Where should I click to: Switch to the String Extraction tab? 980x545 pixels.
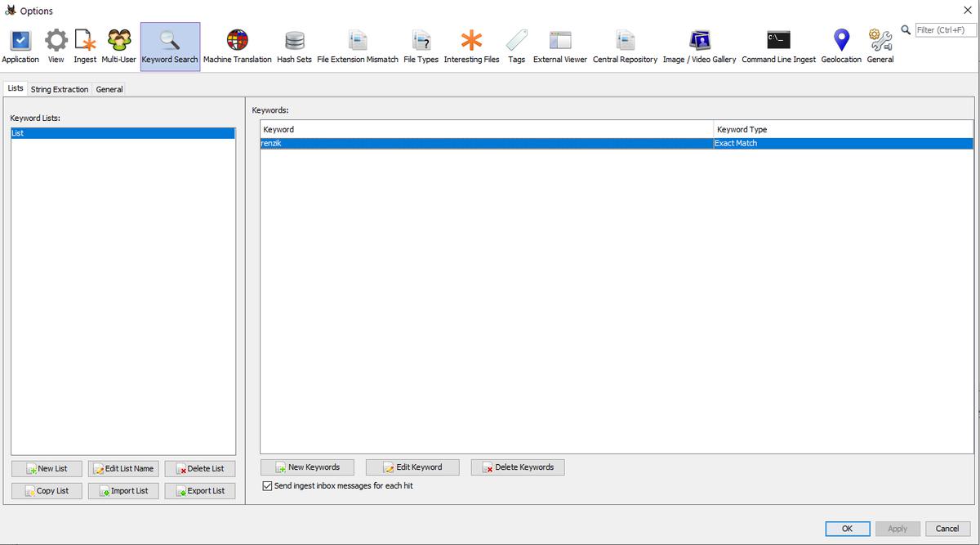coord(60,89)
